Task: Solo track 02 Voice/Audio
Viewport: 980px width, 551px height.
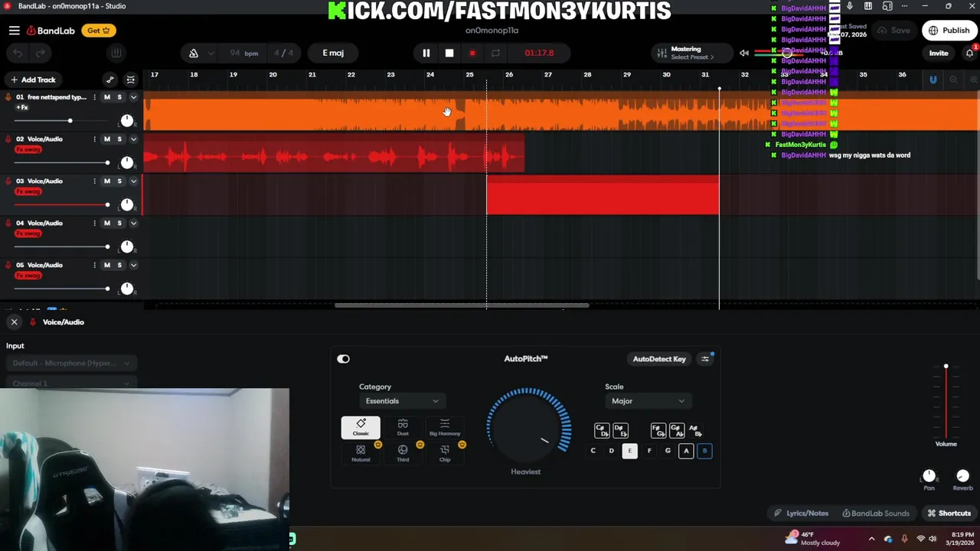Action: [x=119, y=139]
